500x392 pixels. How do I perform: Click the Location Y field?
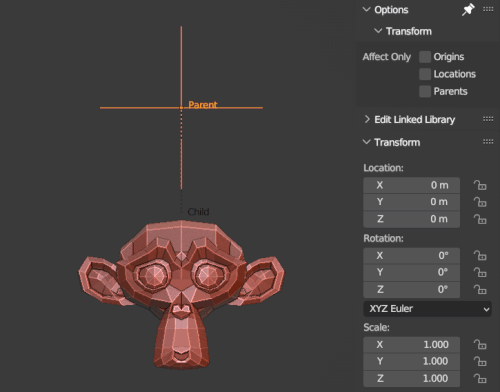pos(412,202)
